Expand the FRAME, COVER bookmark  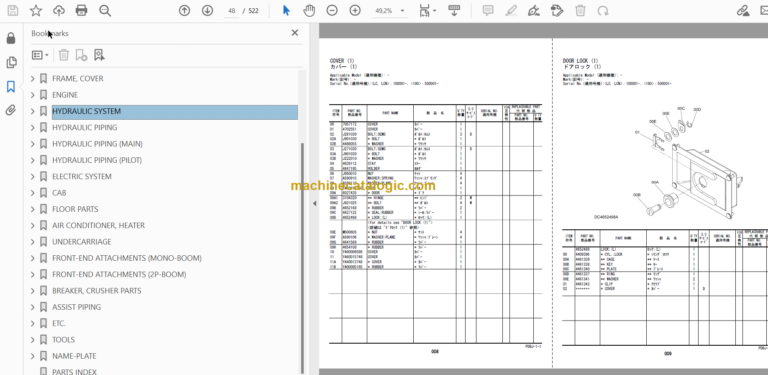33,78
